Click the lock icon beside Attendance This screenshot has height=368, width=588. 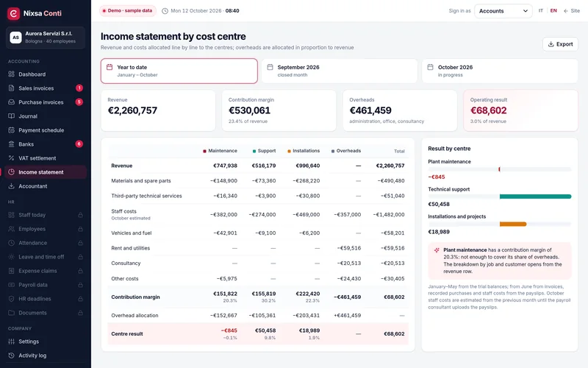point(80,243)
